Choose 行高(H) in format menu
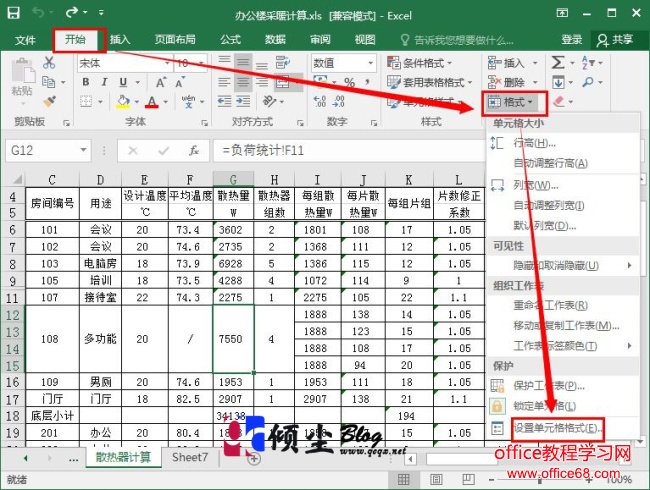The height and width of the screenshot is (490, 650). pos(534,143)
